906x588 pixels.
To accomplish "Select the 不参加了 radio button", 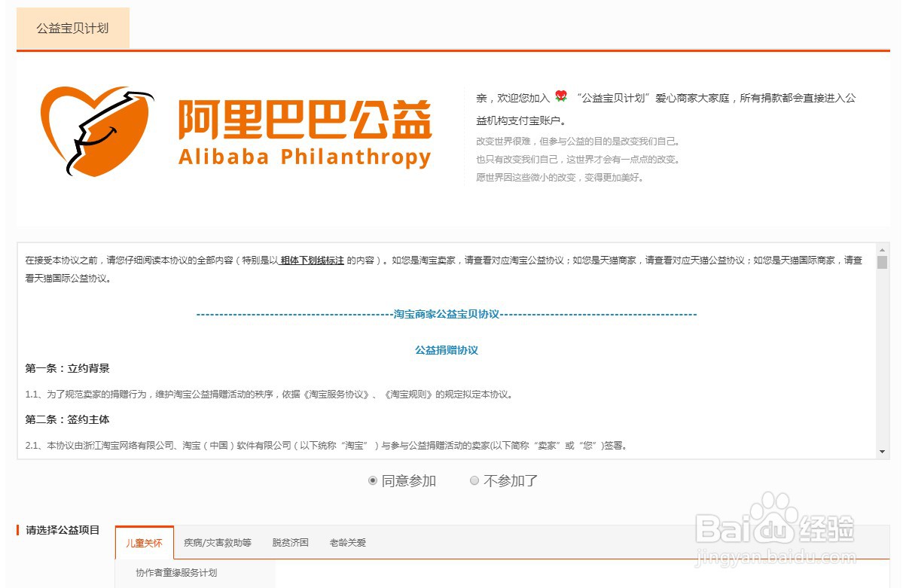I will tap(474, 480).
